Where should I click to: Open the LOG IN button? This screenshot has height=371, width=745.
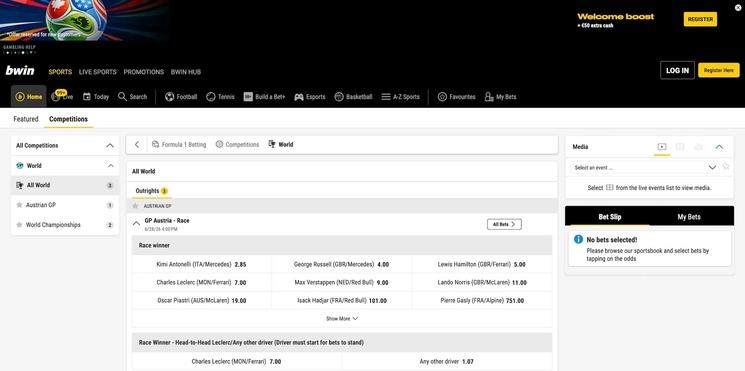tap(677, 70)
